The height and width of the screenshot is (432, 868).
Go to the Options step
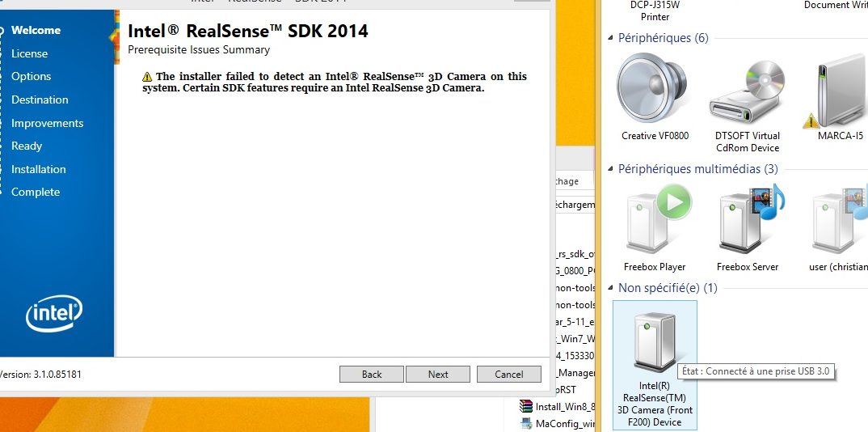point(31,76)
